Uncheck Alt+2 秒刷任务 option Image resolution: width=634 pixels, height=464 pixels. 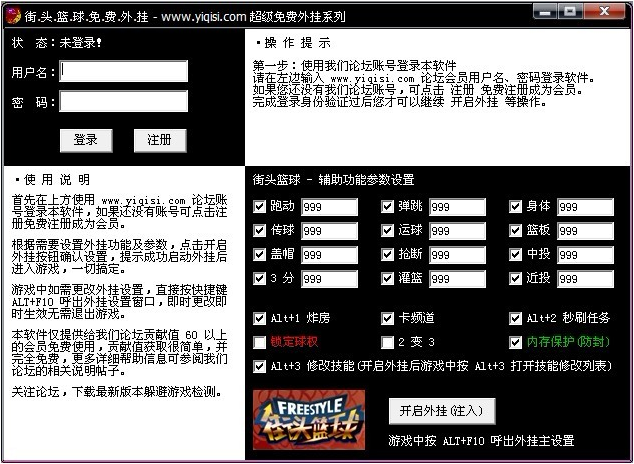click(x=515, y=318)
